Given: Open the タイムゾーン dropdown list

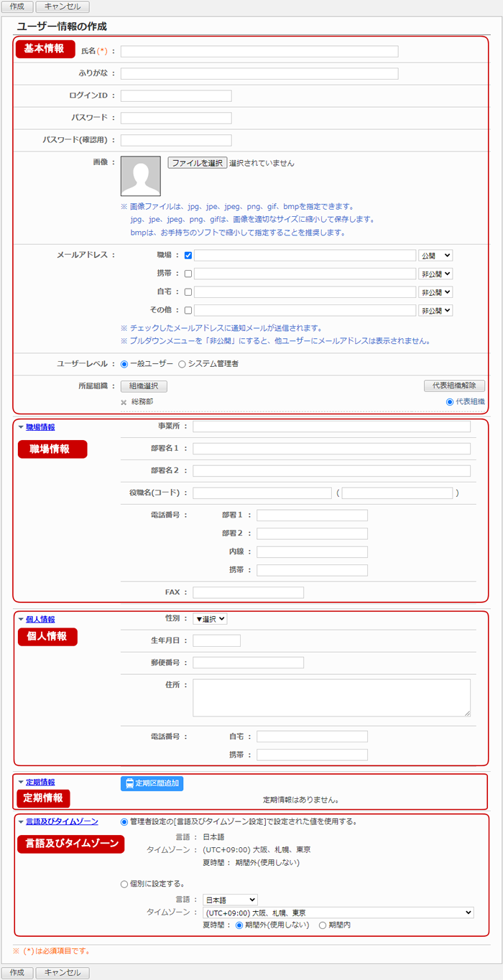Looking at the screenshot, I should (338, 913).
